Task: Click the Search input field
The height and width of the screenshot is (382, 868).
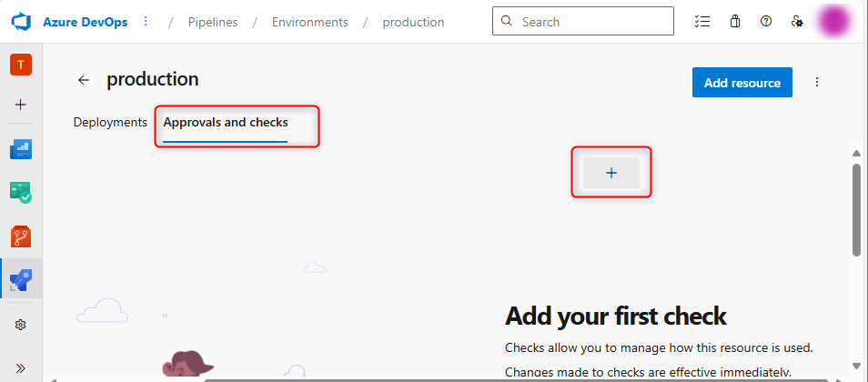Action: 591,22
